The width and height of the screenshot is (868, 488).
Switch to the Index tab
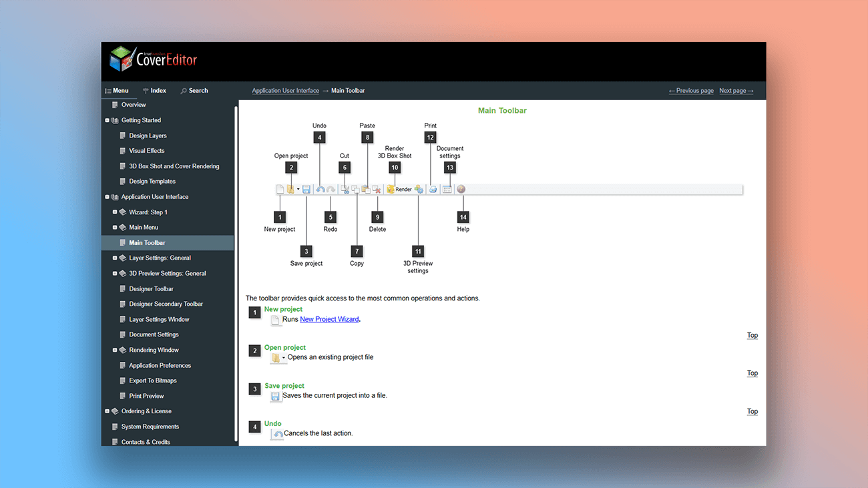(154, 90)
